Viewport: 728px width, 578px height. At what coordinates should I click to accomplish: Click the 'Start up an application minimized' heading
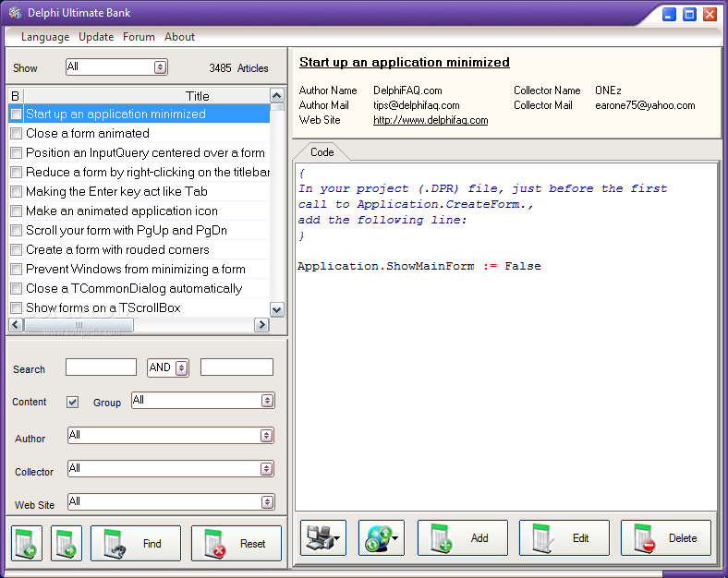405,62
